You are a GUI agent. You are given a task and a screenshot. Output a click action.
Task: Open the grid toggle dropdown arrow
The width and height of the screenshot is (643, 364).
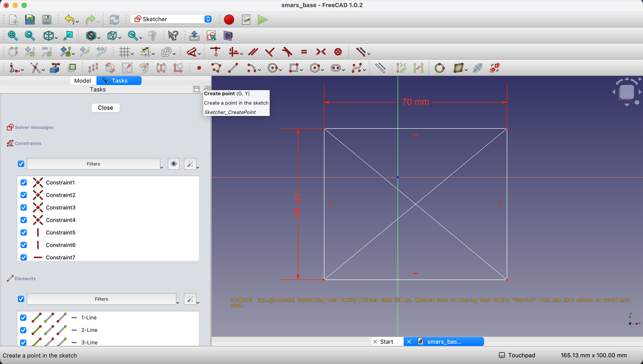tap(132, 54)
